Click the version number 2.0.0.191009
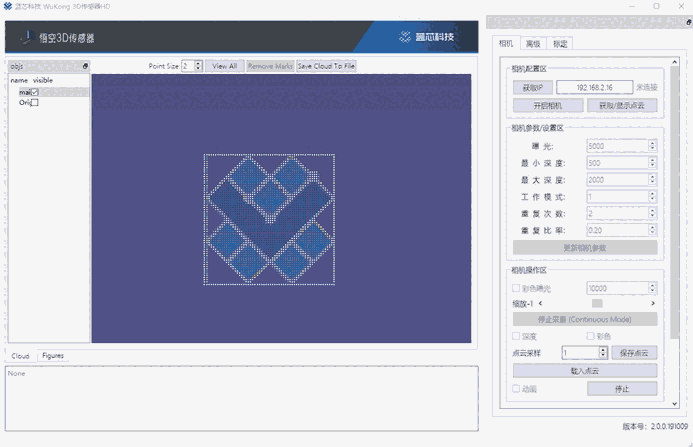 coord(669,426)
